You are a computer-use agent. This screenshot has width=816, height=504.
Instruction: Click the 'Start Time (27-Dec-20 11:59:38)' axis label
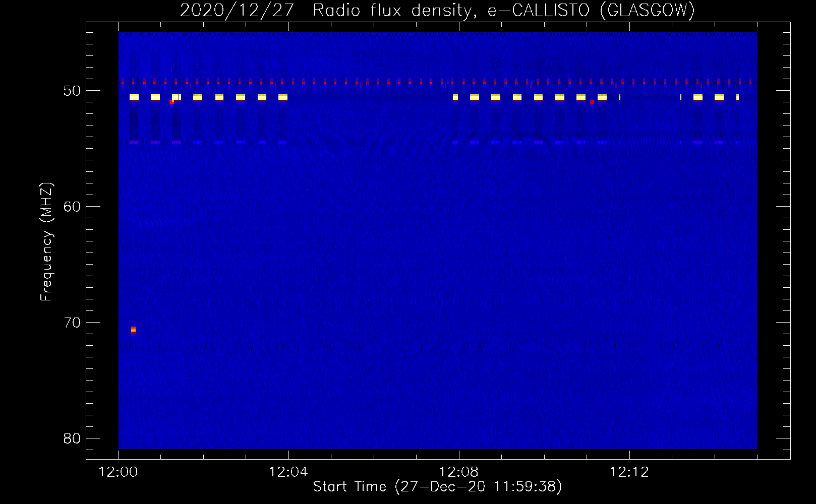tap(437, 487)
